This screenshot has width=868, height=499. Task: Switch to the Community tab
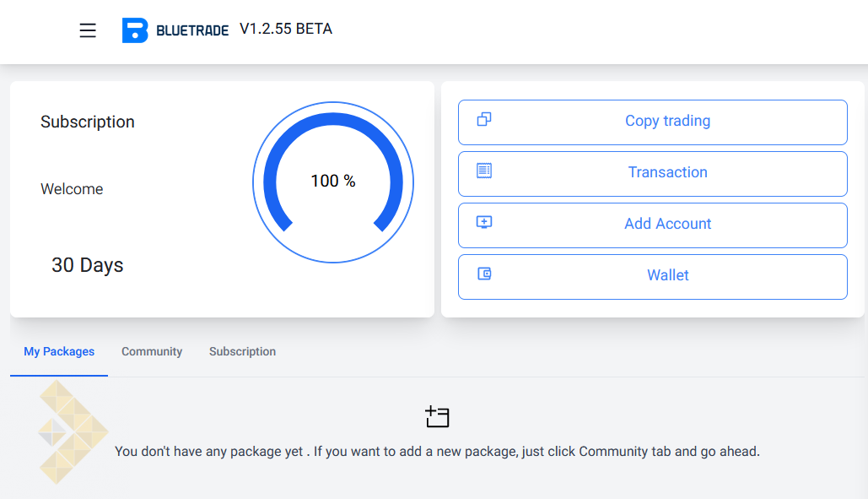(x=152, y=351)
